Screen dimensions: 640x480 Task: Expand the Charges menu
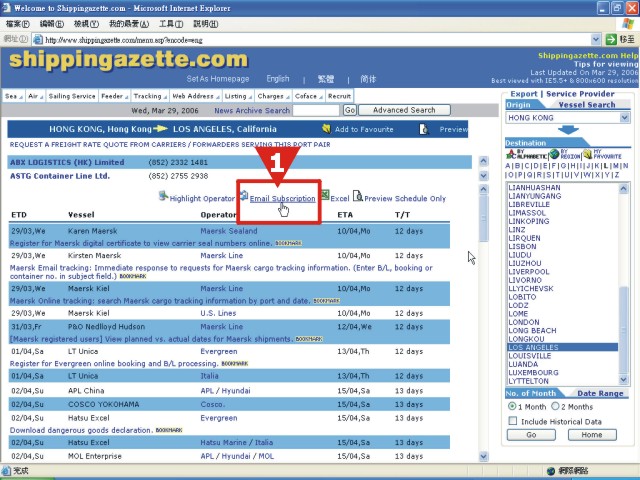[x=273, y=96]
